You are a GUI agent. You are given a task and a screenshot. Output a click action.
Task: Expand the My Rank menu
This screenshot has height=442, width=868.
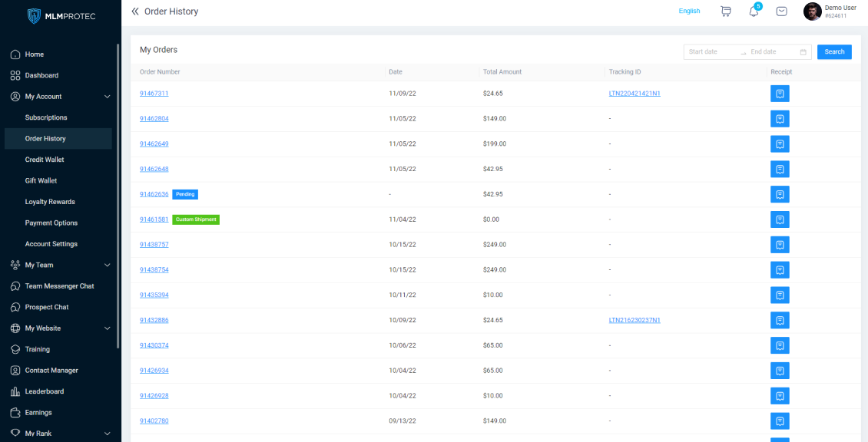pyautogui.click(x=107, y=434)
